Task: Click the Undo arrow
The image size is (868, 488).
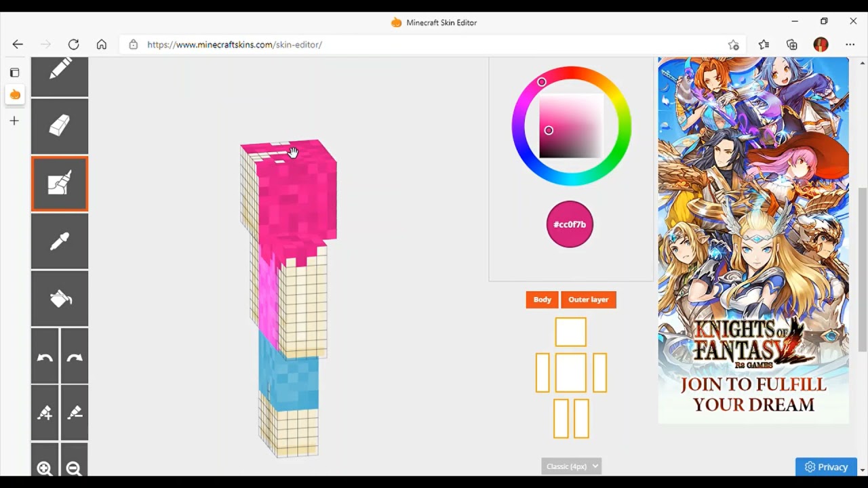Action: tap(45, 357)
